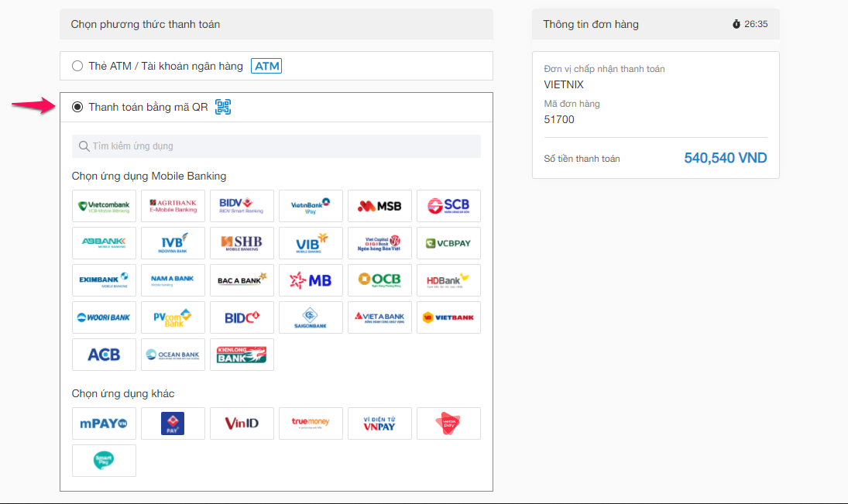Click the order code 51700
848x504 pixels.
[559, 119]
